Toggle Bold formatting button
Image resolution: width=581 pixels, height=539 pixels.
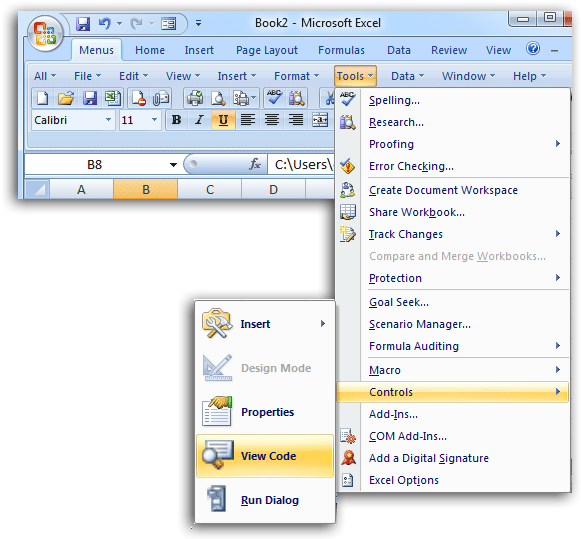coord(176,120)
